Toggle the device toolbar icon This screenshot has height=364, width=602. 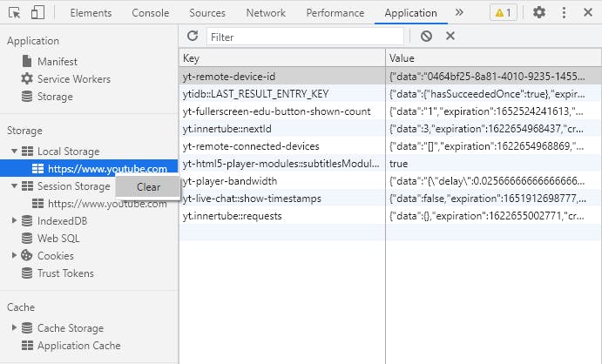pyautogui.click(x=37, y=13)
